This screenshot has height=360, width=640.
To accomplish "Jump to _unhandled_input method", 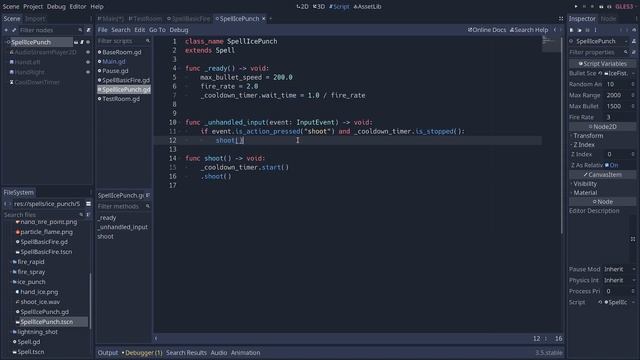I will 122,227.
